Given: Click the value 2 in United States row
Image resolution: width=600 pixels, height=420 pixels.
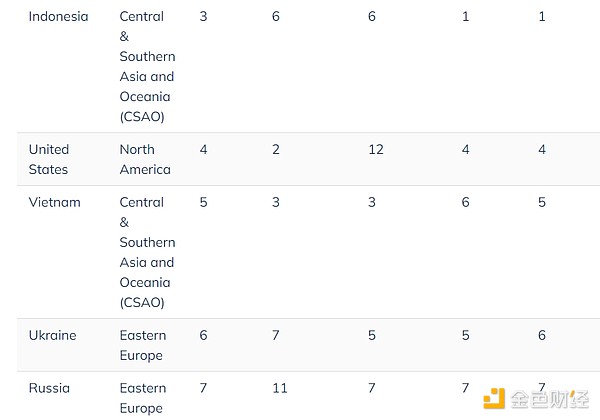Looking at the screenshot, I should (x=276, y=149).
